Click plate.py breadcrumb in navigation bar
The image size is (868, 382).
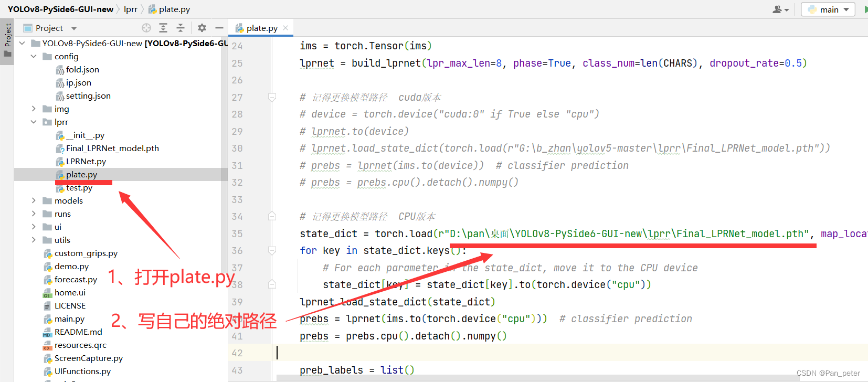[169, 9]
